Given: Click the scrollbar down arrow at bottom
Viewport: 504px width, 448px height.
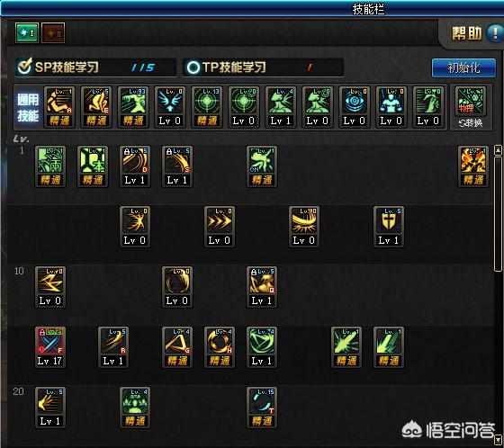Looking at the screenshot, I should point(498,439).
